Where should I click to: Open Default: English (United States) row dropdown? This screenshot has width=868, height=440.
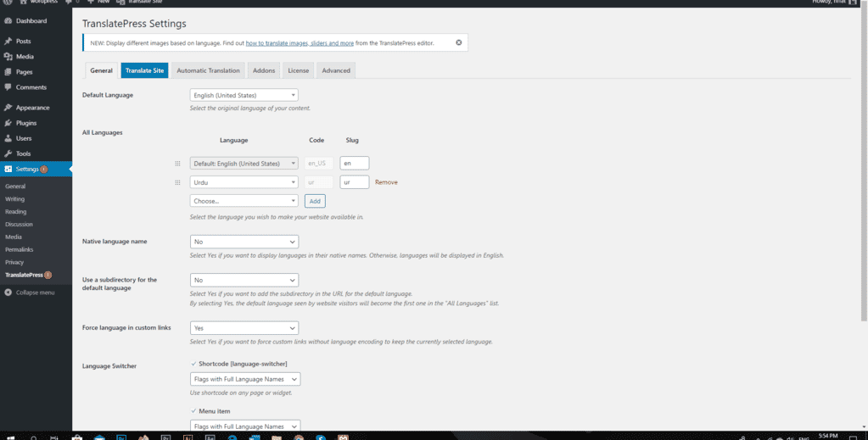pyautogui.click(x=244, y=164)
